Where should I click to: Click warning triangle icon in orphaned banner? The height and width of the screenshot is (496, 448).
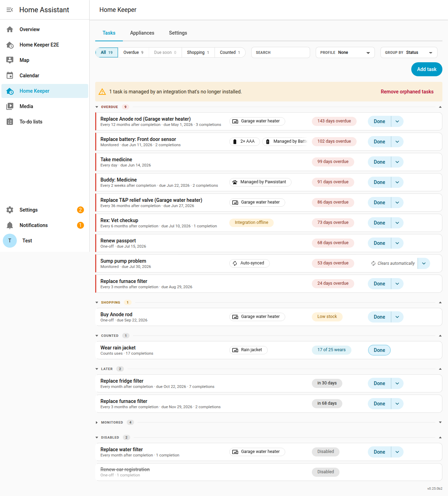[x=102, y=92]
